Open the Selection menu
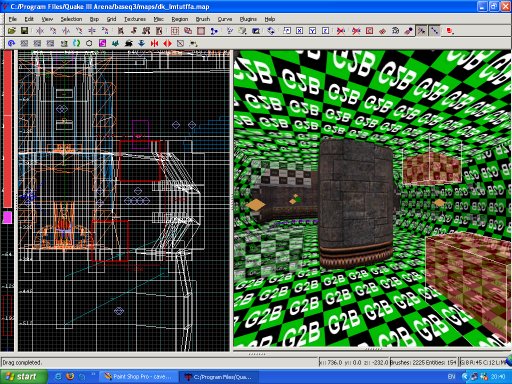The height and width of the screenshot is (384, 512). click(x=71, y=19)
